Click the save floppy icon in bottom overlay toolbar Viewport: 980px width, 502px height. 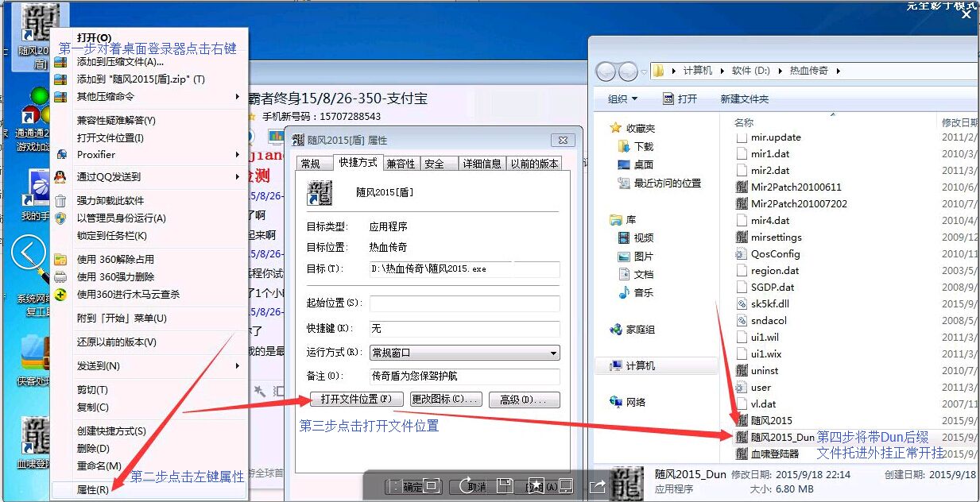point(504,485)
